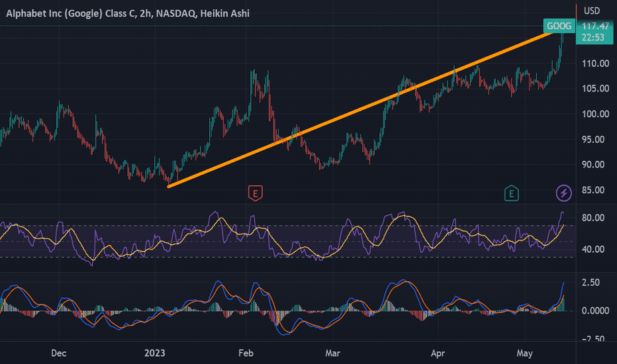Click the Dec date label
This screenshot has width=617, height=364.
coord(59,353)
